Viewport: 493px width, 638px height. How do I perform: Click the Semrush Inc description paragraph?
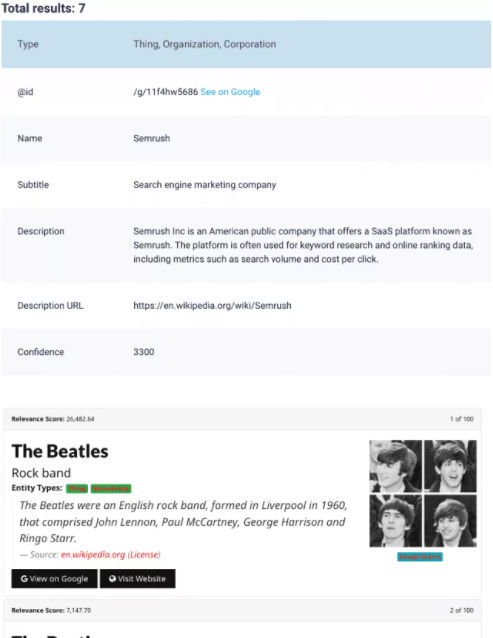[303, 245]
